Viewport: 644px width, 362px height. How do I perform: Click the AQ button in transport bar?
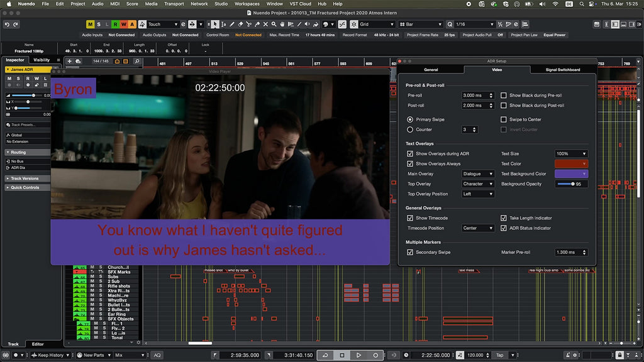tap(157, 355)
